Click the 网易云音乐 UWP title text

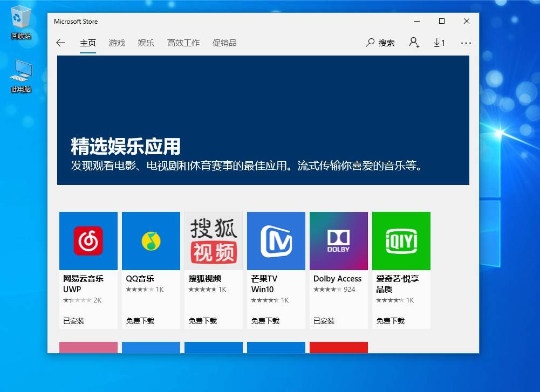83,284
